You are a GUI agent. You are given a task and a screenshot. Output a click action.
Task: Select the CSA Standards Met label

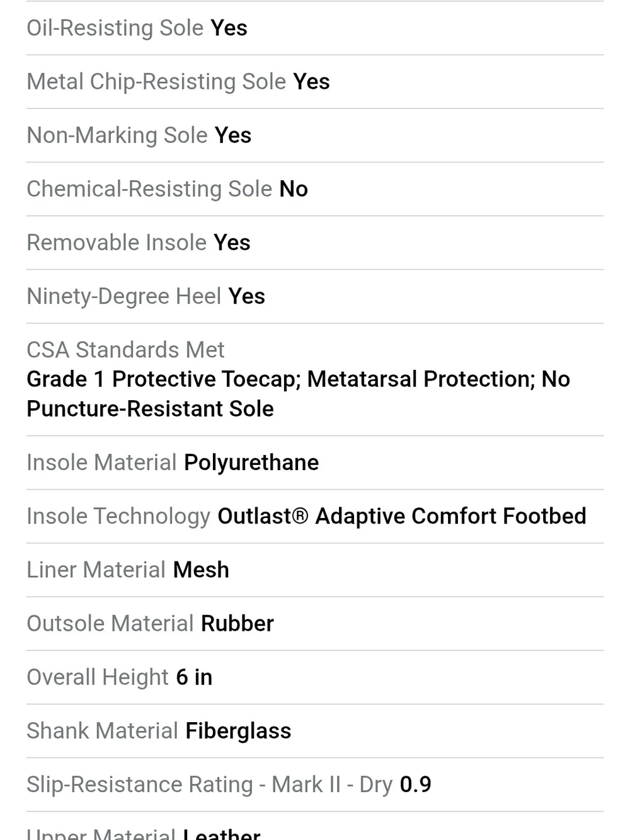coord(125,350)
